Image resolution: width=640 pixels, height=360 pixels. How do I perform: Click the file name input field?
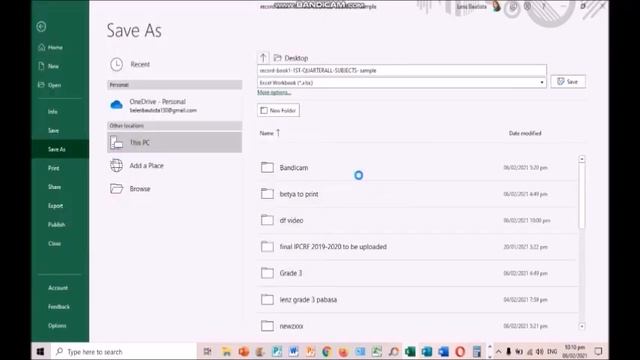(402, 70)
